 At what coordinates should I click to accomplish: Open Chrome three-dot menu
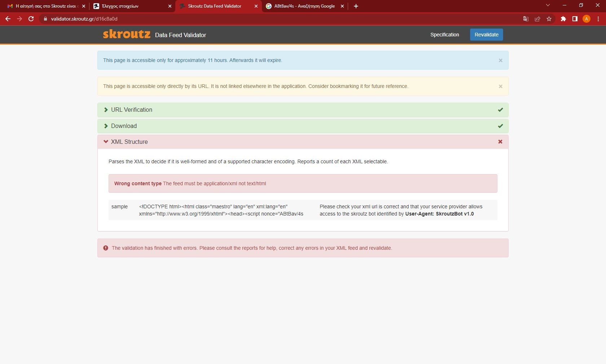coord(598,19)
